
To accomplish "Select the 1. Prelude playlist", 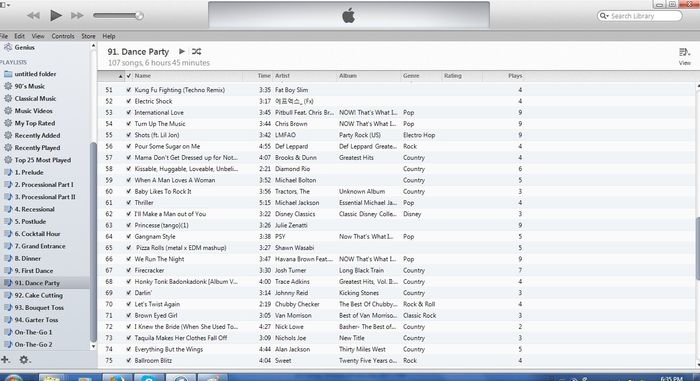I will (x=29, y=172).
